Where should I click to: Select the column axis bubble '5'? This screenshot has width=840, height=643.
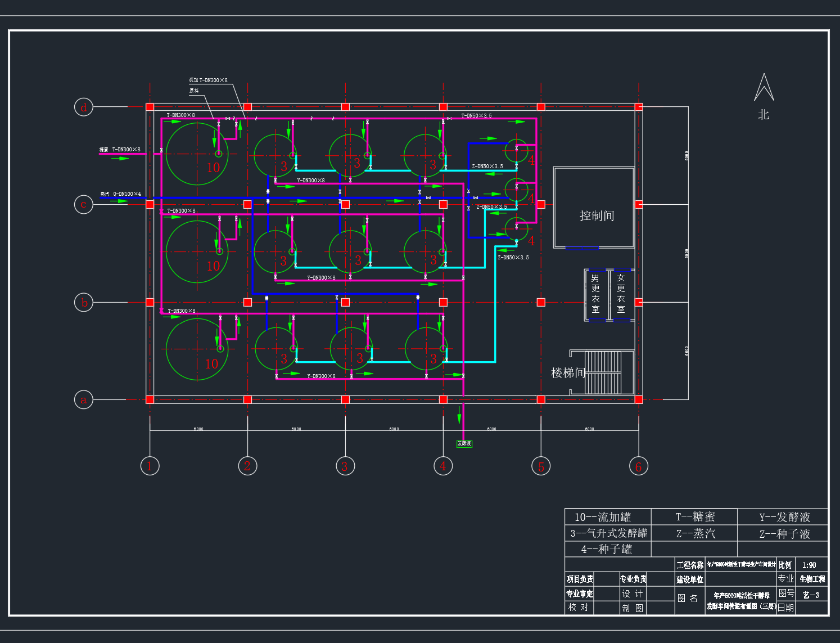point(541,466)
